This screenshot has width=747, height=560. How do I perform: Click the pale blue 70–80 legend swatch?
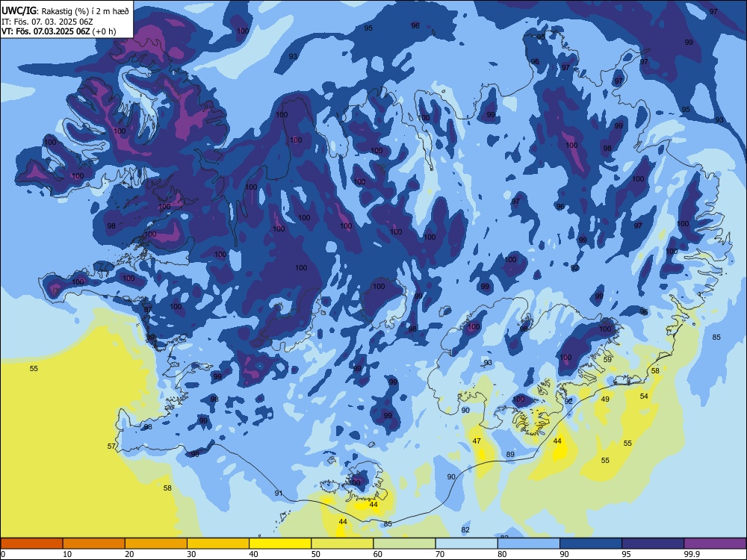click(466, 544)
